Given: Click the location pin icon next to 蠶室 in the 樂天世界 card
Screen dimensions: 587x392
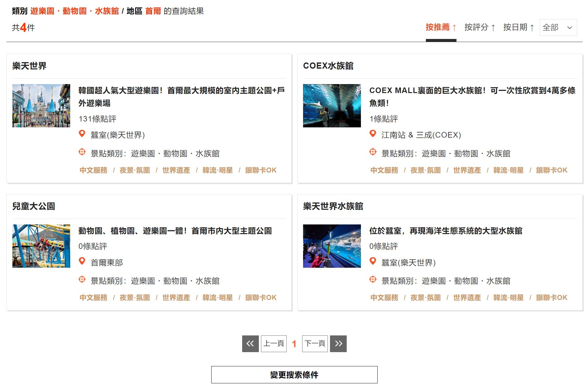Looking at the screenshot, I should click(x=82, y=134).
